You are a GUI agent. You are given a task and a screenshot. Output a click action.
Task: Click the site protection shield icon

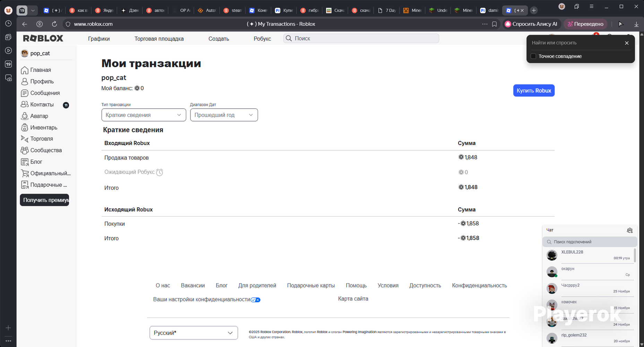(x=68, y=24)
